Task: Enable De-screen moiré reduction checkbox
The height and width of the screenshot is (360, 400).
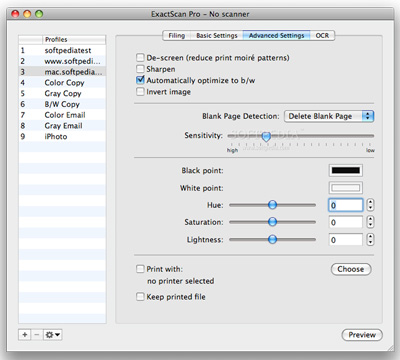Action: (x=140, y=58)
